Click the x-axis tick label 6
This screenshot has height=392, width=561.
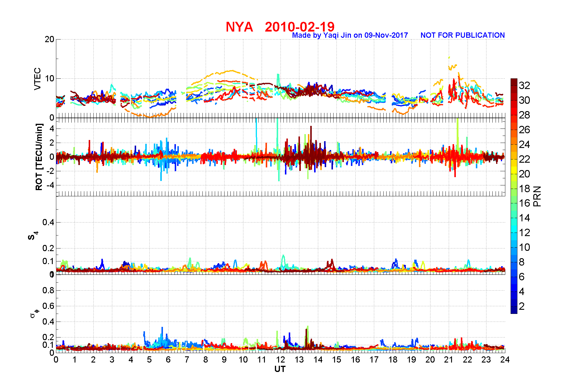(x=168, y=360)
